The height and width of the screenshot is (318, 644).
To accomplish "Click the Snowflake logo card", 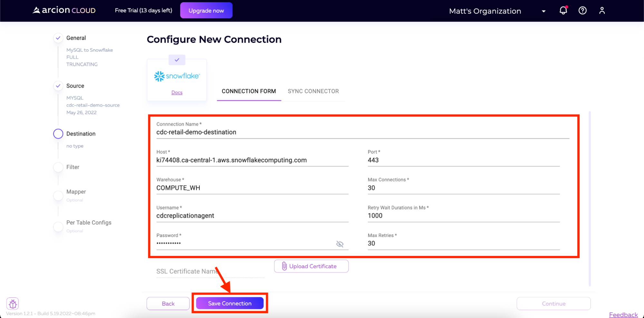I will tap(177, 80).
